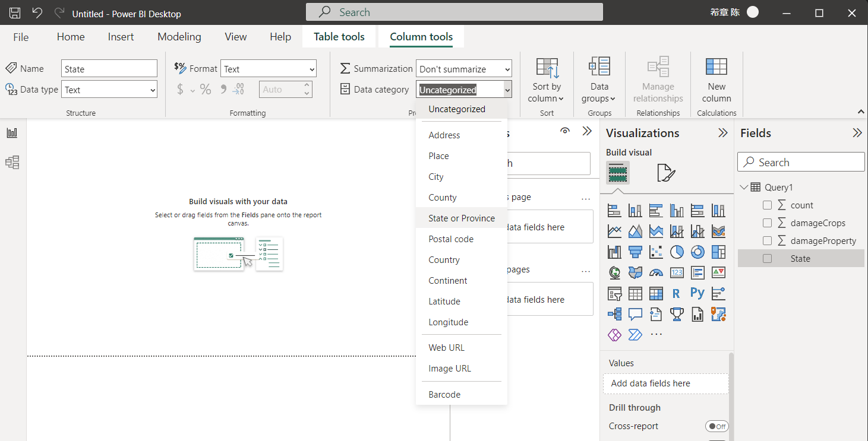Choose Country from the category list

462,260
